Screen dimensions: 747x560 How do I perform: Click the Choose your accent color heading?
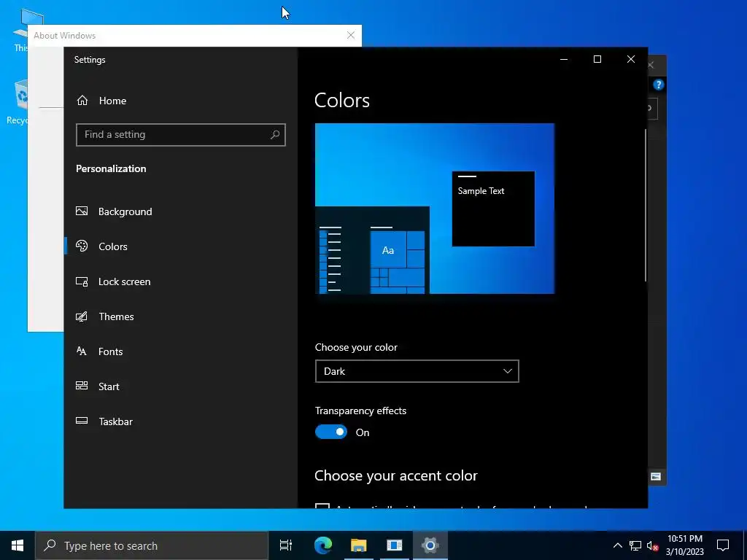396,475
